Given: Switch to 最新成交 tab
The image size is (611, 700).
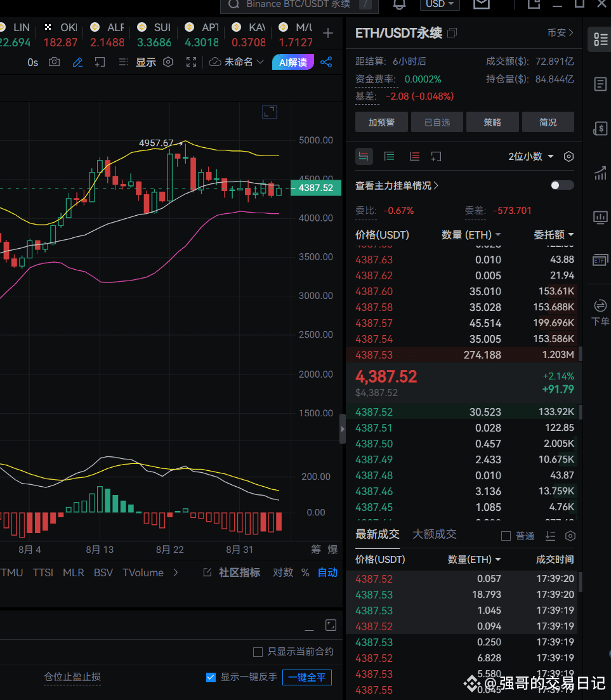Looking at the screenshot, I should [x=377, y=534].
